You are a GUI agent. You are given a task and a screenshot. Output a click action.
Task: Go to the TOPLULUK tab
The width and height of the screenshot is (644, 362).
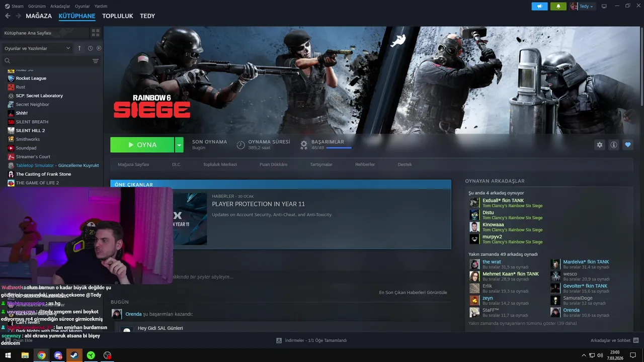tap(118, 16)
